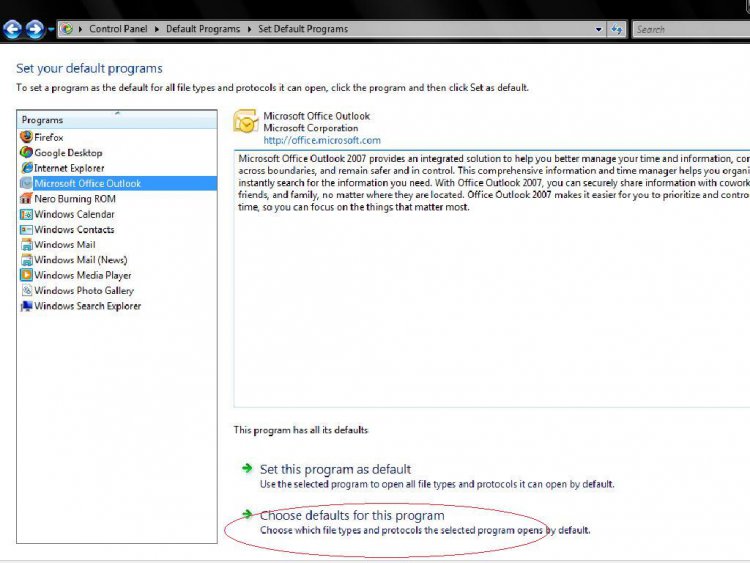
Task: Go back with the Back arrow button
Action: pos(12,29)
